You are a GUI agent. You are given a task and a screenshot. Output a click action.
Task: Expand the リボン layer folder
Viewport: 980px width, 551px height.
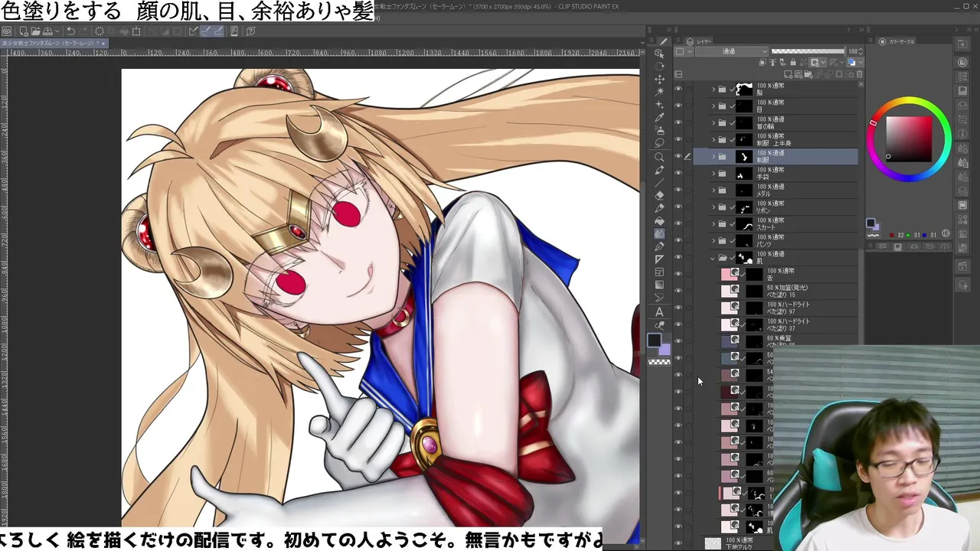point(714,207)
